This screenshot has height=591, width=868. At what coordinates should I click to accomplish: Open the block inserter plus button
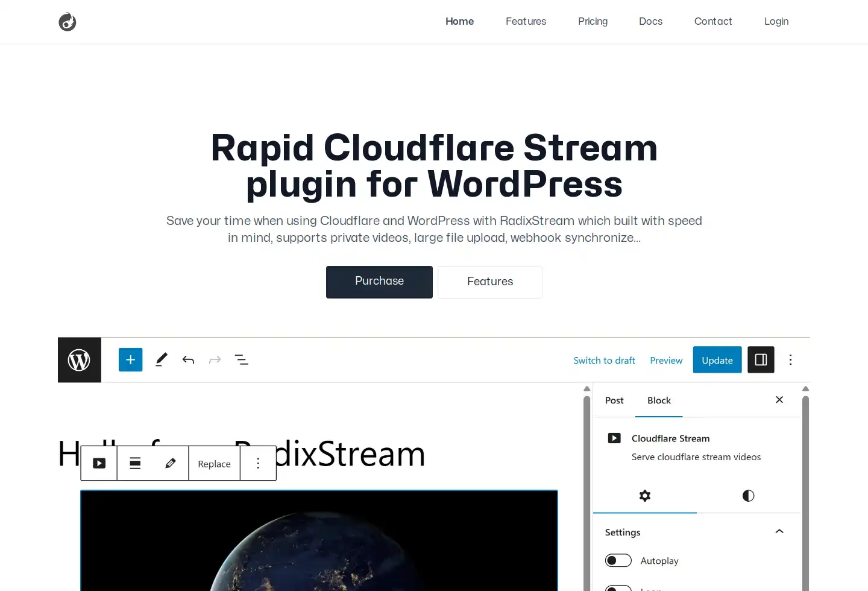coord(130,360)
